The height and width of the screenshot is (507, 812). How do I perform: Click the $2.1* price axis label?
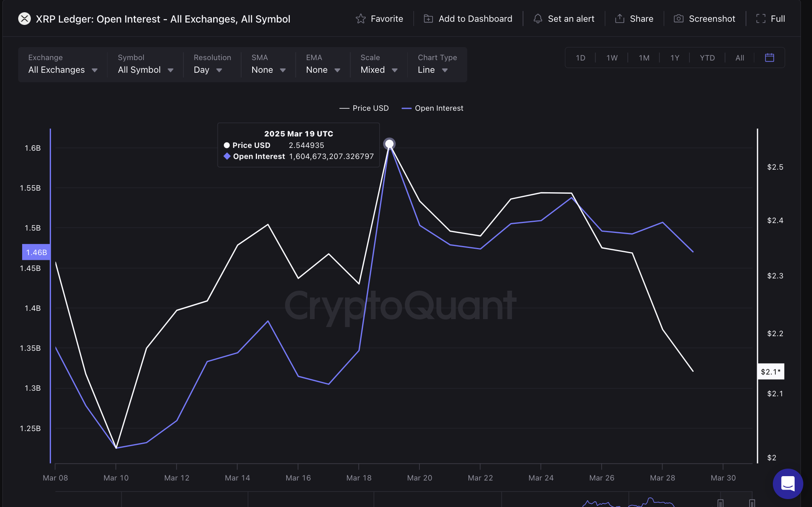tap(771, 372)
